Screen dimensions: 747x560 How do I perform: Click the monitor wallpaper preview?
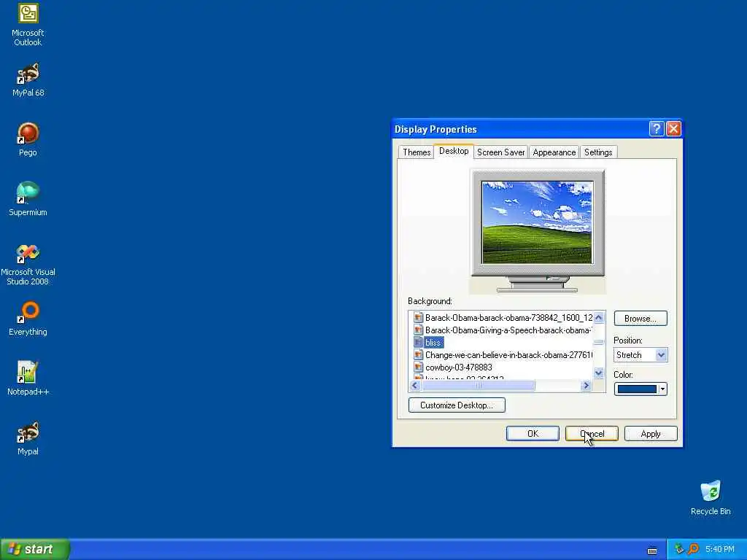coord(537,222)
